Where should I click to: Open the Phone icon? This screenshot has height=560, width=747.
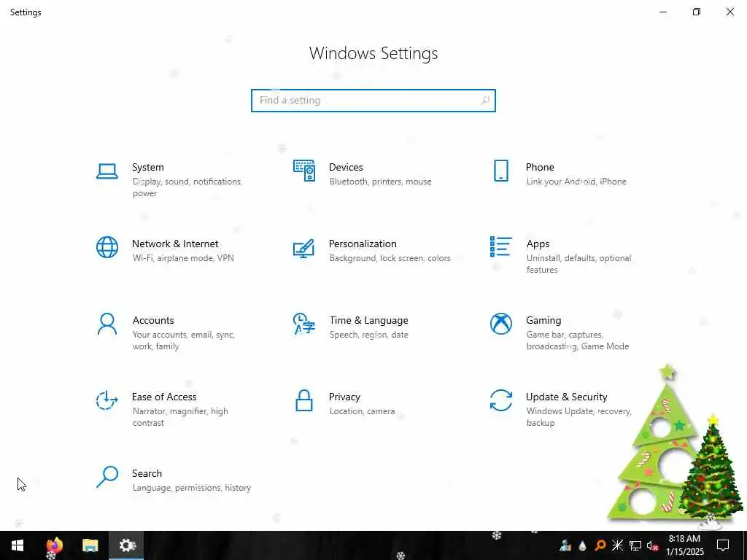500,171
